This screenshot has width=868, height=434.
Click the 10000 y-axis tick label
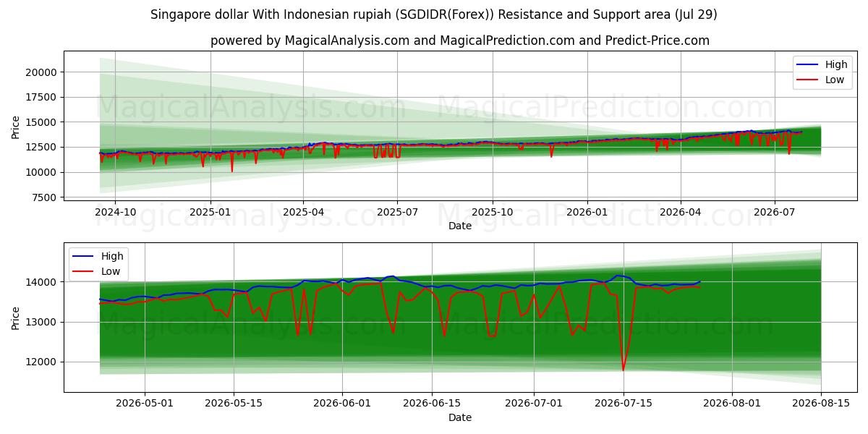pos(41,172)
